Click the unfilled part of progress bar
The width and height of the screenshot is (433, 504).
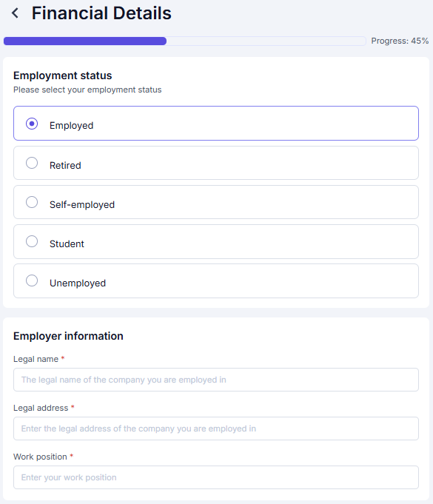(266, 41)
